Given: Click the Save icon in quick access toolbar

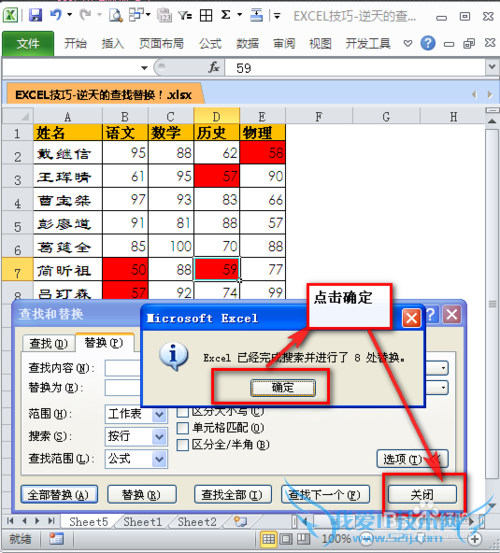Looking at the screenshot, I should [x=35, y=15].
